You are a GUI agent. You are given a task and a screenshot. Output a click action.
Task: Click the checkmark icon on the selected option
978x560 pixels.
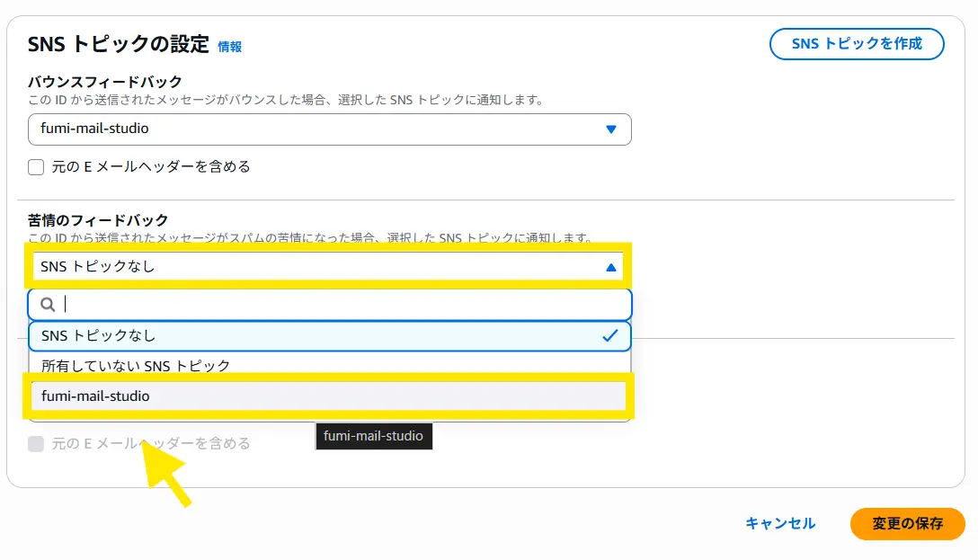(610, 335)
